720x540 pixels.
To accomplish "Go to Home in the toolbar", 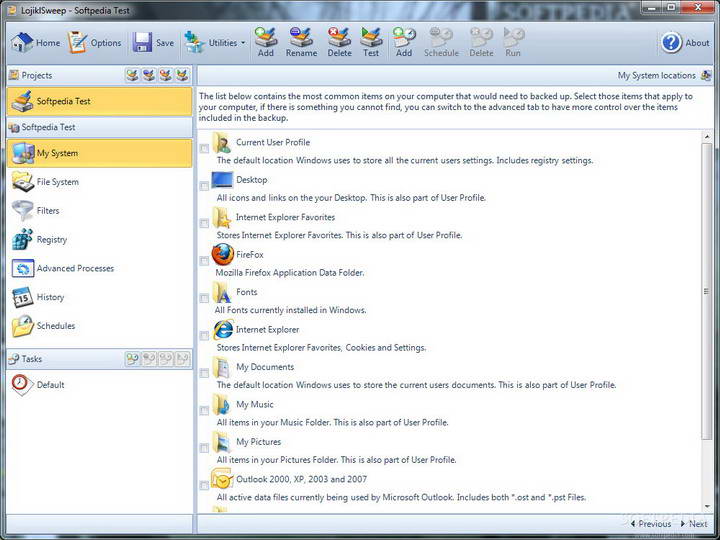I will point(35,43).
